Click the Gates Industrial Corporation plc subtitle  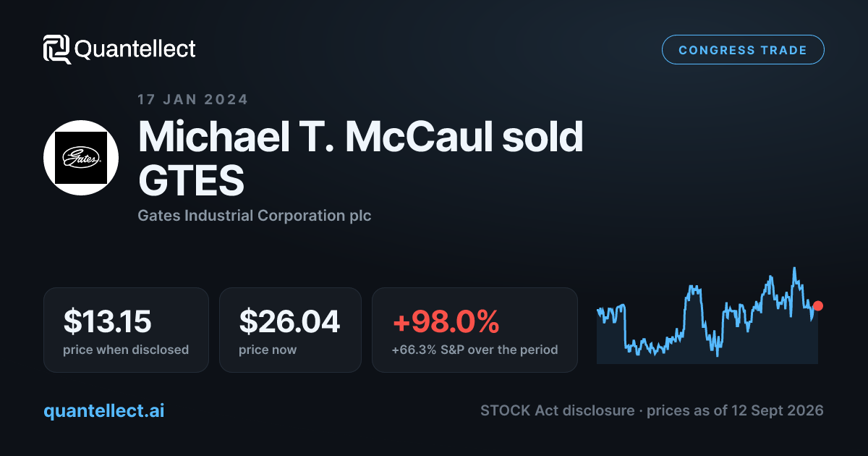255,216
